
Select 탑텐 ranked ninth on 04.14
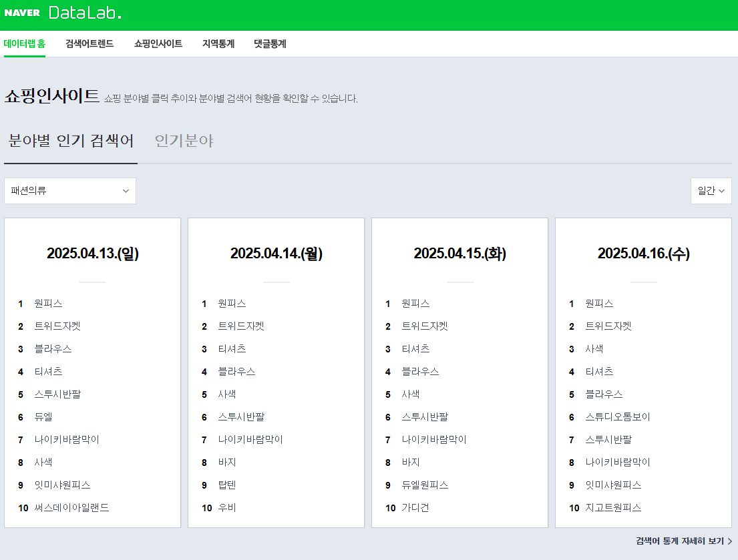228,485
